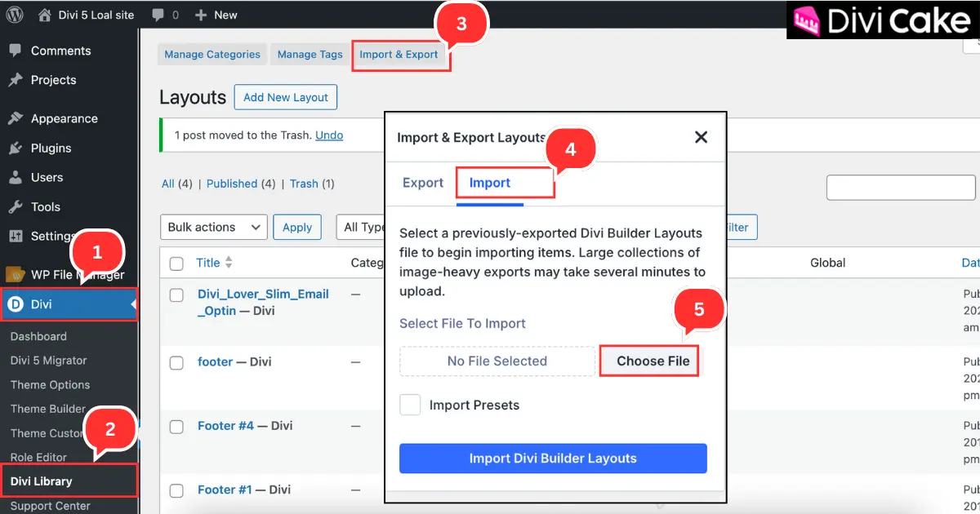980x514 pixels.
Task: Click the home icon for Divi 5 Loal site
Action: click(45, 15)
